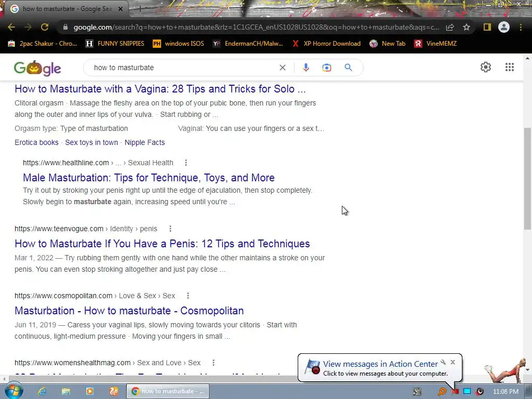Go back using the browser back arrow
Viewport: 532px width, 399px height.
click(11, 27)
